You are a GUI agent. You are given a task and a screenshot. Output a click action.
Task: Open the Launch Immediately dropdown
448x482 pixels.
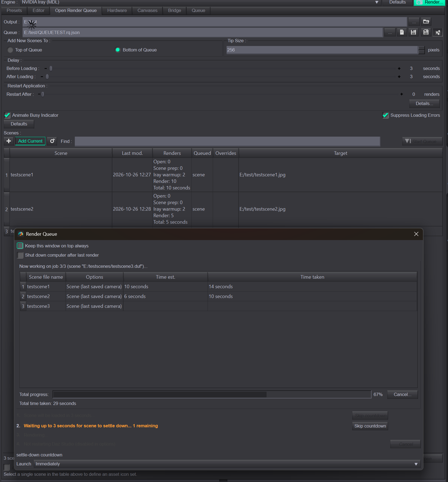(x=227, y=464)
